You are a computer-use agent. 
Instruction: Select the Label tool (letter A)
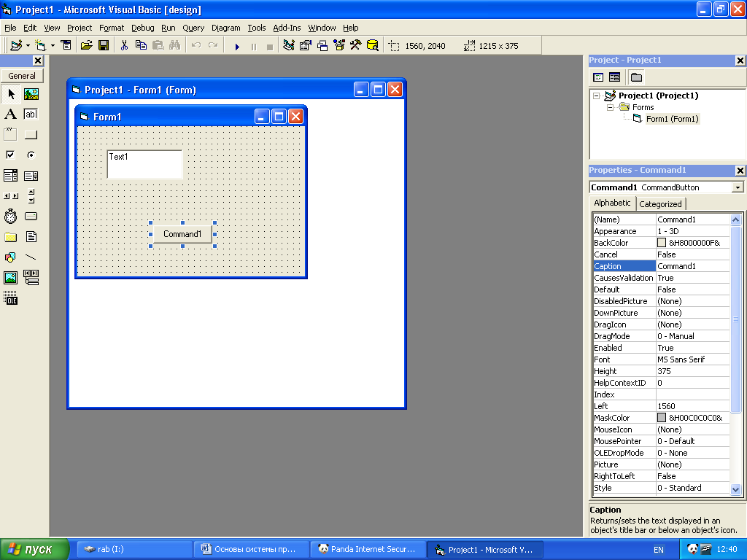[x=10, y=114]
